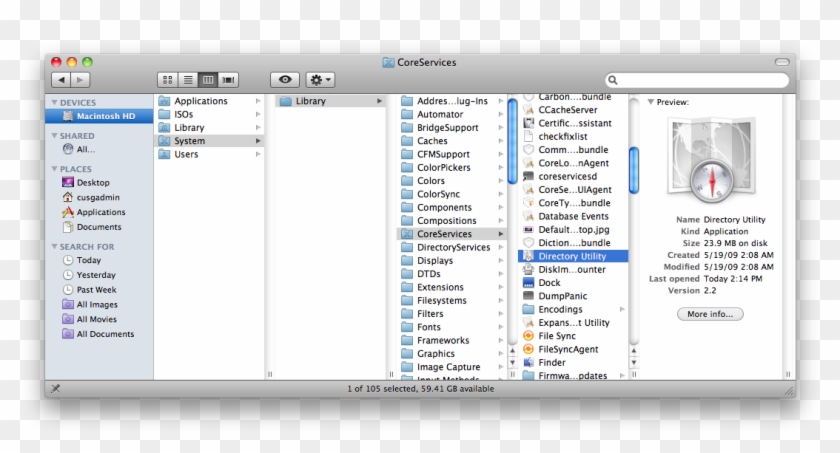840x453 pixels.
Task: Select CCacheServer item
Action: (x=573, y=110)
